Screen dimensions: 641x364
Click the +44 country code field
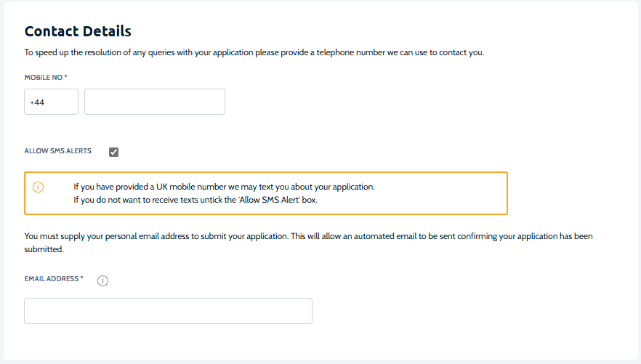[51, 102]
